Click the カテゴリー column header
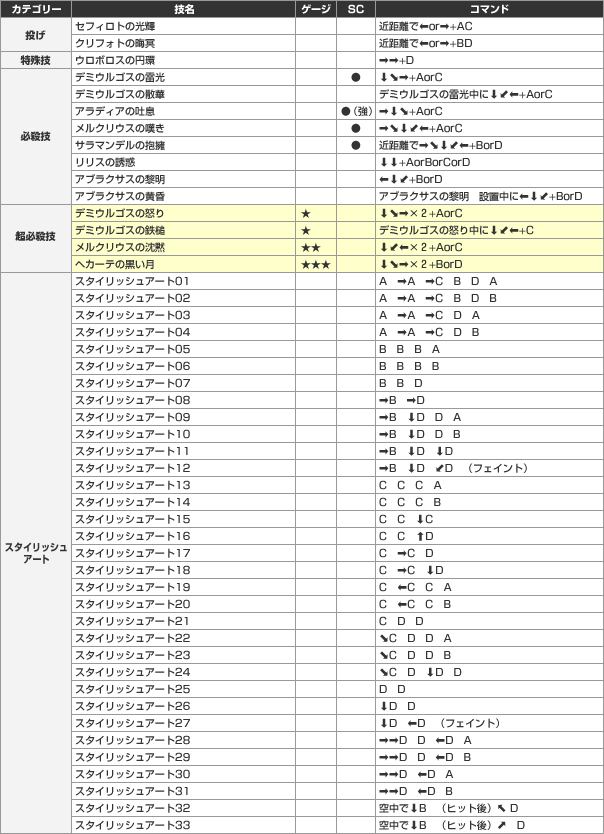604x834 pixels. click(x=36, y=9)
